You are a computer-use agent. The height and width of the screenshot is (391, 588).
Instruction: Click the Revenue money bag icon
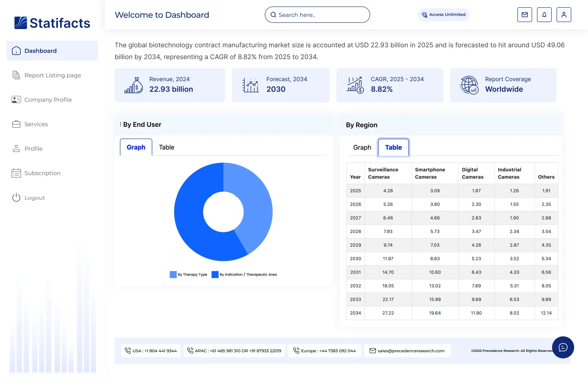(x=134, y=85)
